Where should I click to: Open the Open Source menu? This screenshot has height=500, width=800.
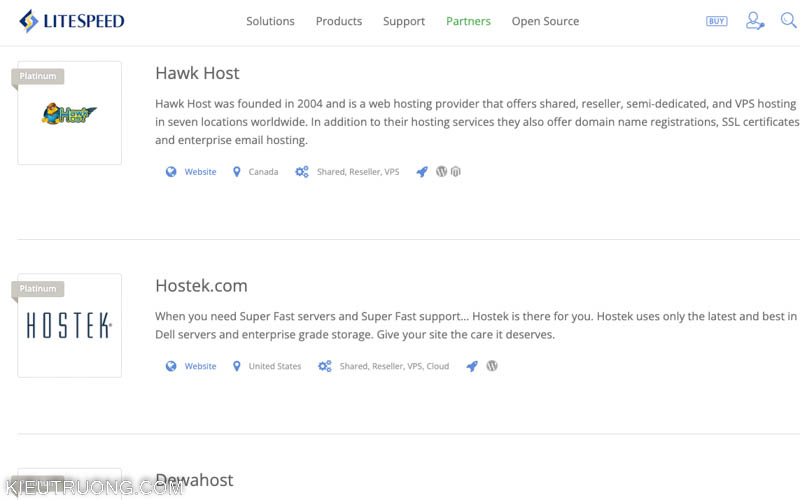(545, 21)
